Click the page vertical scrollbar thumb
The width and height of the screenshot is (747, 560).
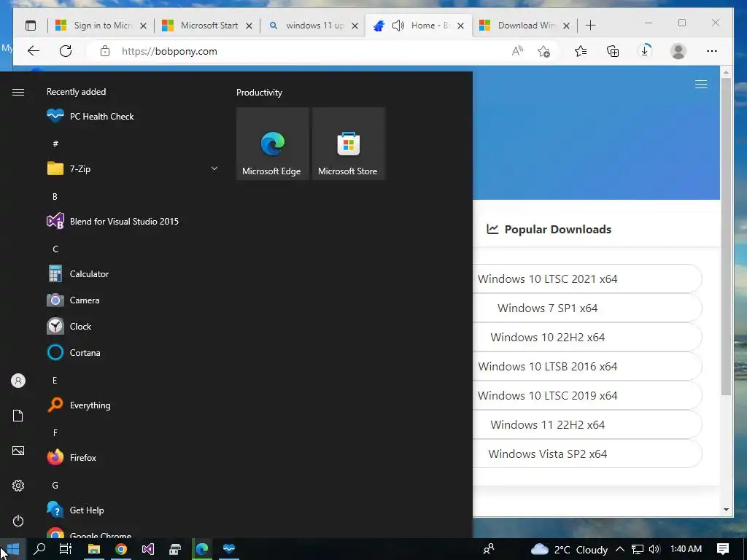pyautogui.click(x=726, y=236)
